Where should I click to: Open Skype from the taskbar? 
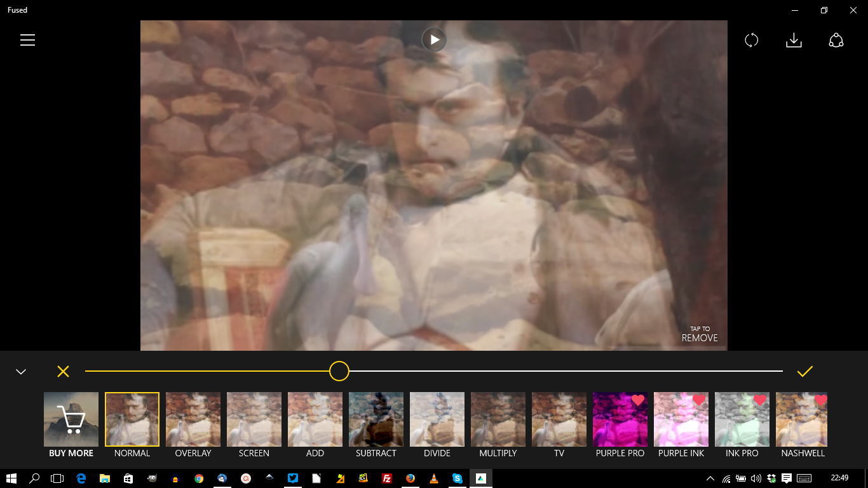pos(458,478)
